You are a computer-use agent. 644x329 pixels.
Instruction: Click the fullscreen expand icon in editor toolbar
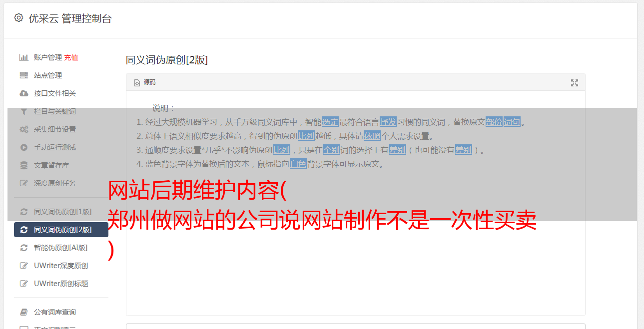pos(575,83)
